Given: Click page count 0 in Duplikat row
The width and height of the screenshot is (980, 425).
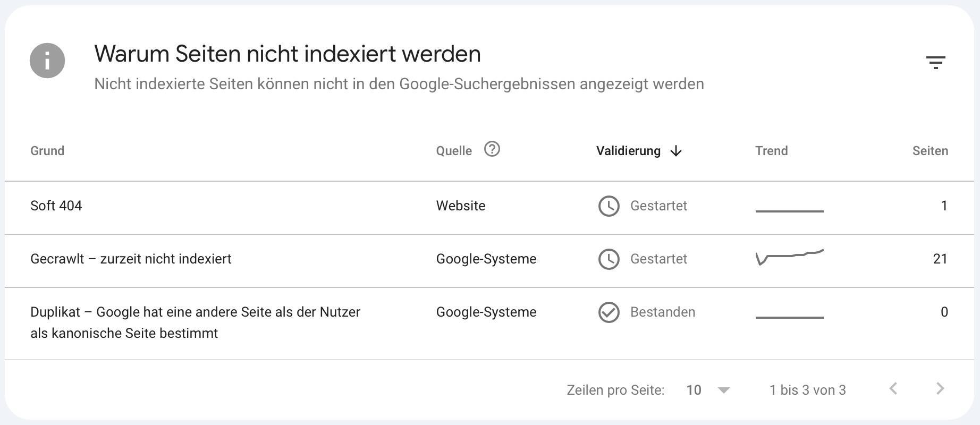Looking at the screenshot, I should point(944,312).
